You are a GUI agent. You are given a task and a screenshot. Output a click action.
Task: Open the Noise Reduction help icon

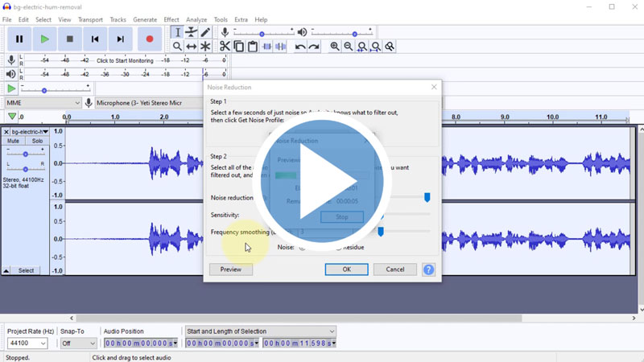pos(428,269)
